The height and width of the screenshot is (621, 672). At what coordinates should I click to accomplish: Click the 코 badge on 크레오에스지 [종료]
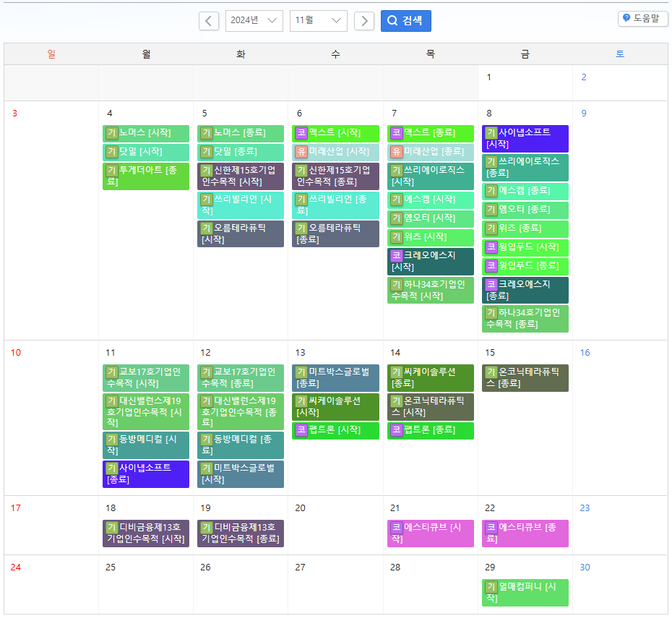(491, 284)
